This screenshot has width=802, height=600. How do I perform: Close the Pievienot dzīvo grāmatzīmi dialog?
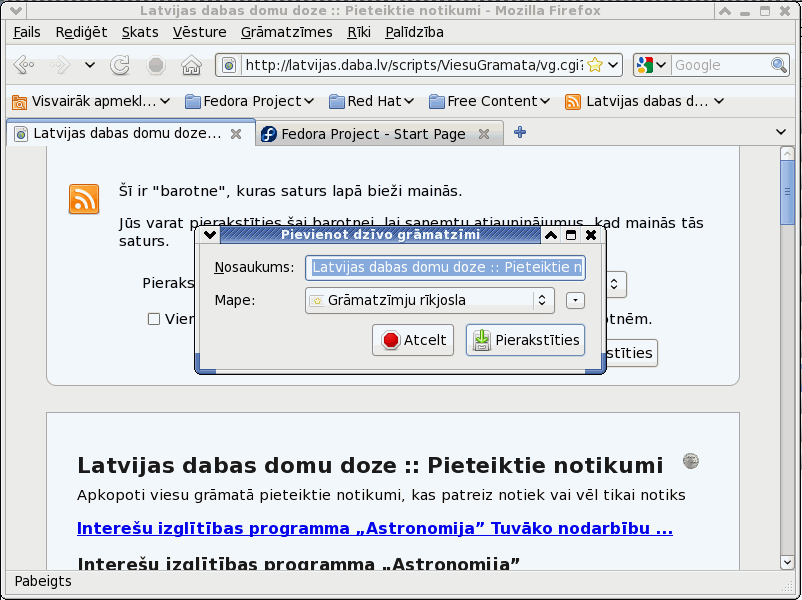point(591,235)
